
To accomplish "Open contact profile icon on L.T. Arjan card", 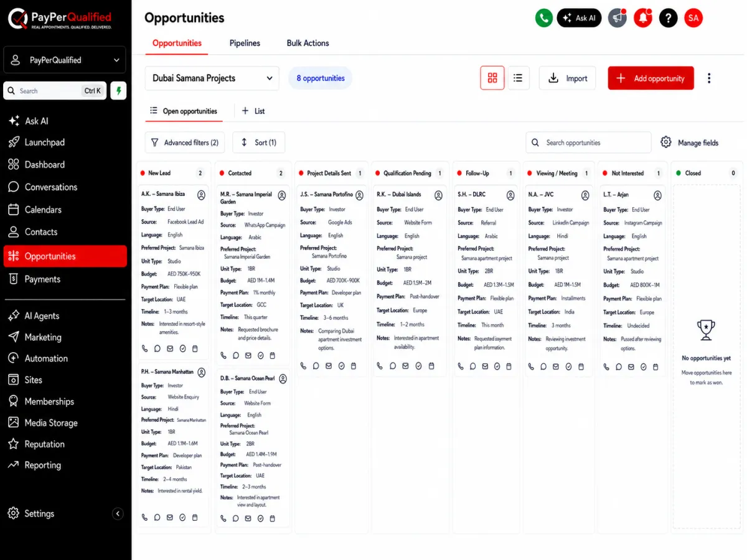I will tap(657, 195).
